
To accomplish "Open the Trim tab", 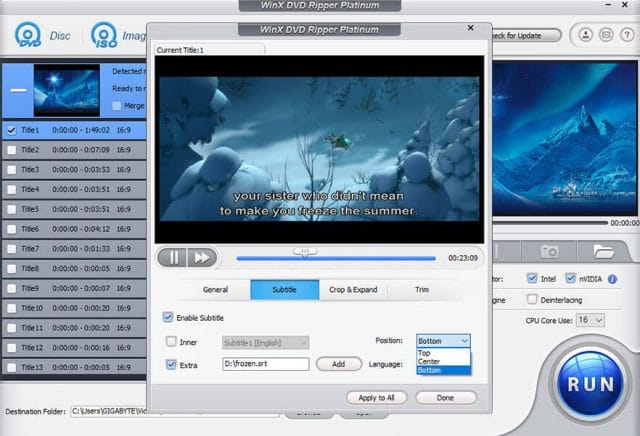I will click(x=422, y=290).
